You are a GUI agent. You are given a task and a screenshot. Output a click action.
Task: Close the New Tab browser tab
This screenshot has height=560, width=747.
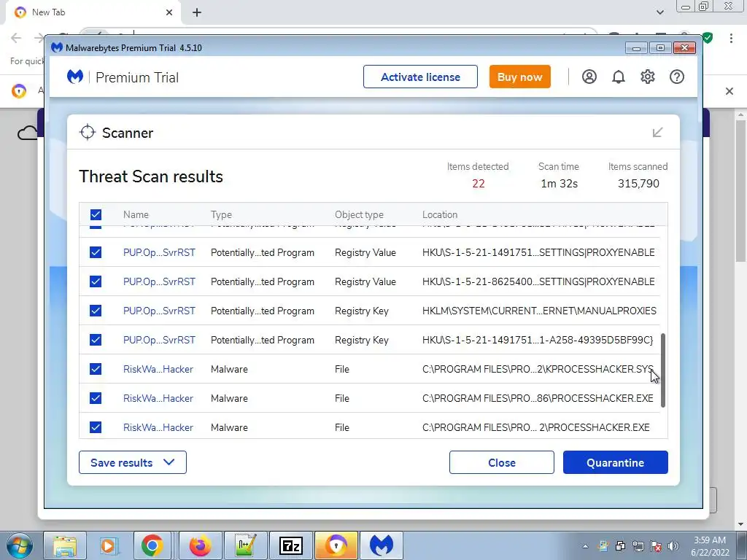(x=169, y=12)
